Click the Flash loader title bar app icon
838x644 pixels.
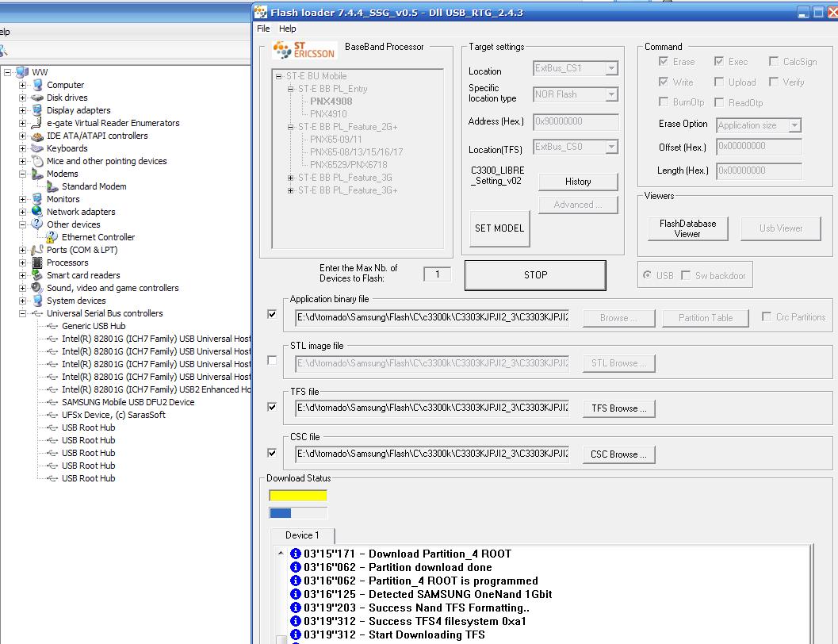click(x=261, y=12)
